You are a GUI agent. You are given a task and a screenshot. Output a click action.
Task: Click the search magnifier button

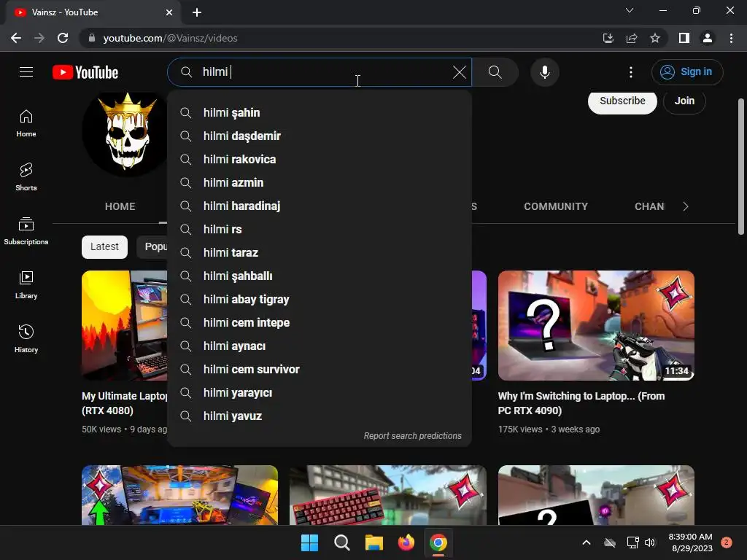pyautogui.click(x=495, y=72)
